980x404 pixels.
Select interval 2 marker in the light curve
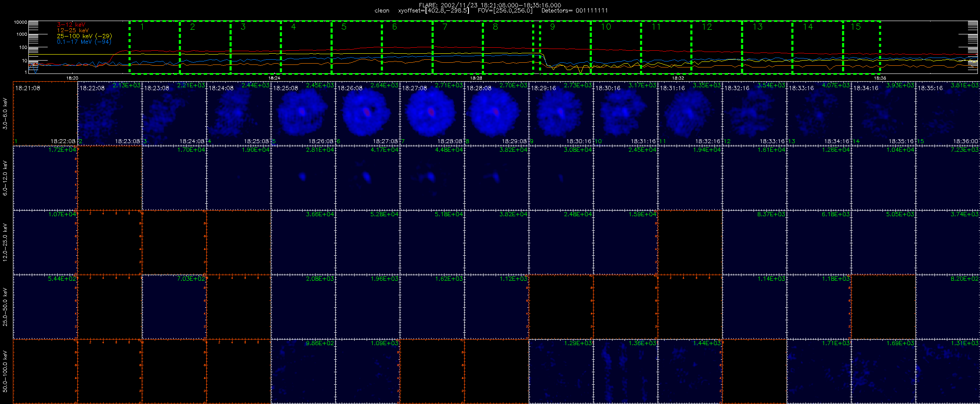193,27
